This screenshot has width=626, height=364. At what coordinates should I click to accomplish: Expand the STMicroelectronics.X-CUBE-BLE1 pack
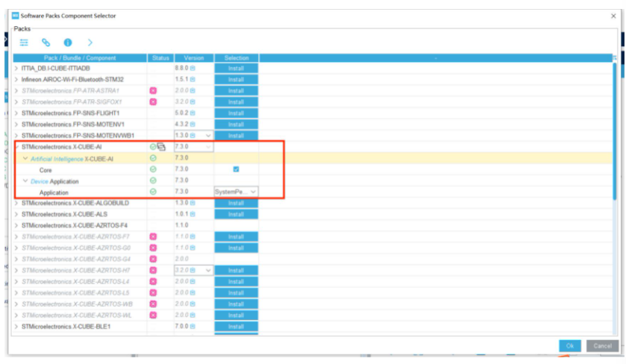pyautogui.click(x=16, y=327)
